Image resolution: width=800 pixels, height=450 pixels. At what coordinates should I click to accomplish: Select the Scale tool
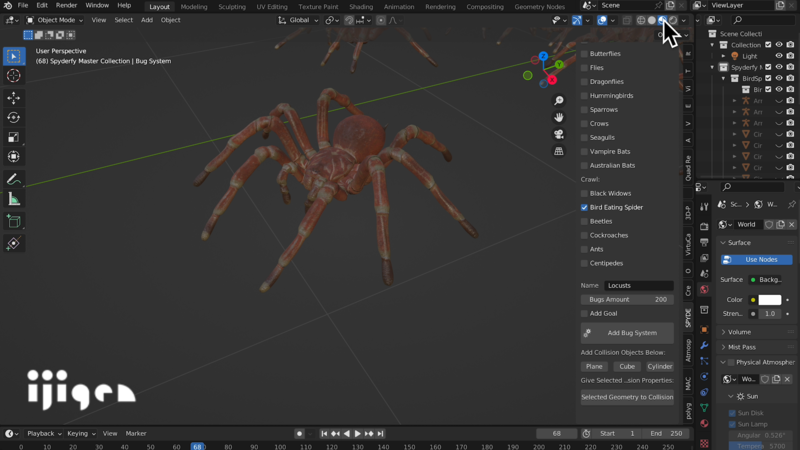click(14, 137)
